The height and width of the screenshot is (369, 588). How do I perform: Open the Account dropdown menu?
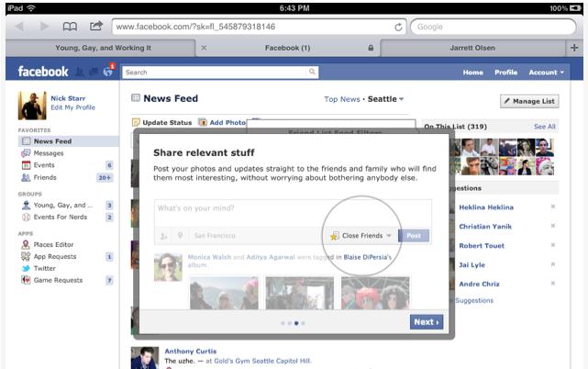[x=546, y=73]
